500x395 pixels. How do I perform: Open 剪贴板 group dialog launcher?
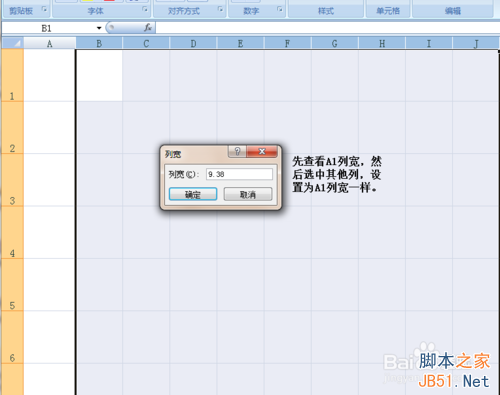pos(44,9)
